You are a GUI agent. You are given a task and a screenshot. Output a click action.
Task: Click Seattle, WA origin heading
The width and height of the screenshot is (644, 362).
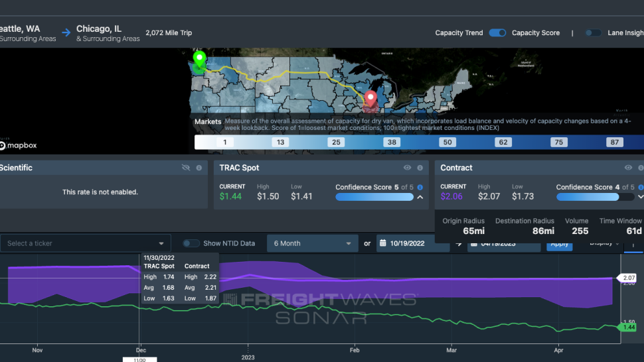coord(20,29)
